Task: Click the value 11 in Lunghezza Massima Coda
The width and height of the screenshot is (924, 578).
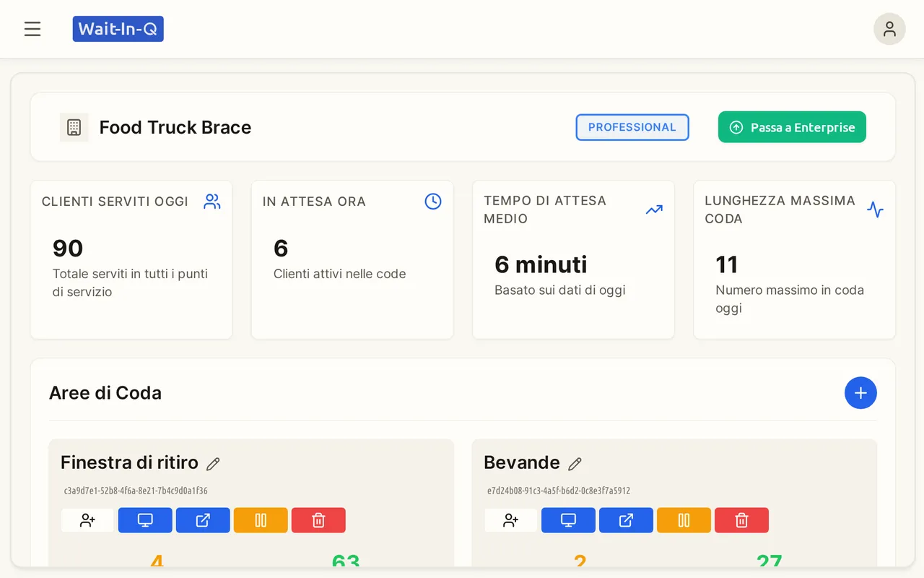Action: point(726,264)
